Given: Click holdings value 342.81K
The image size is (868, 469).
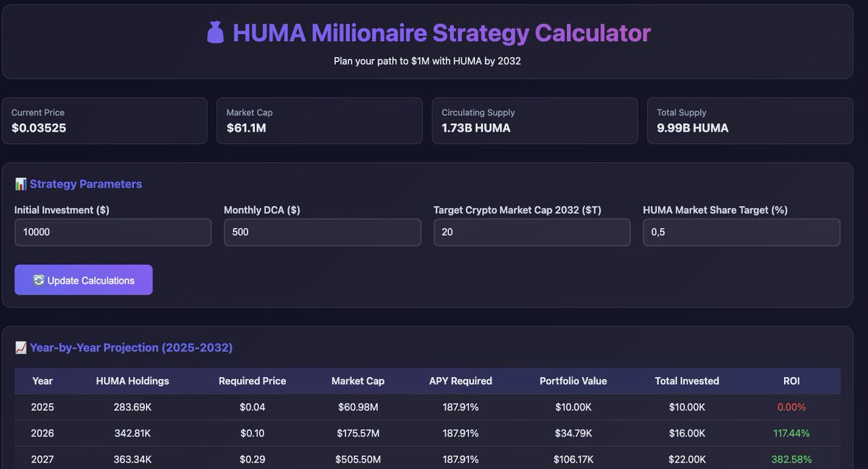Looking at the screenshot, I should tap(132, 433).
